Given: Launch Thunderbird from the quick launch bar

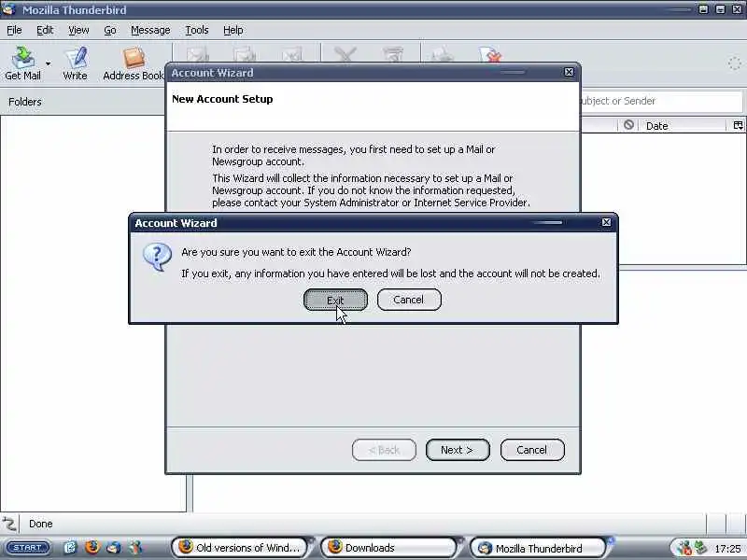Looking at the screenshot, I should 114,548.
